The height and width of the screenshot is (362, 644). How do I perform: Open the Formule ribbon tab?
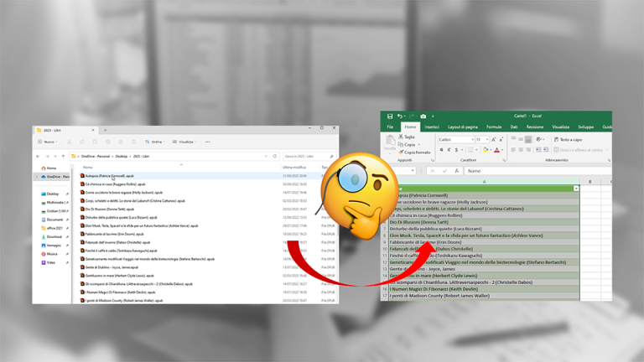click(x=494, y=127)
